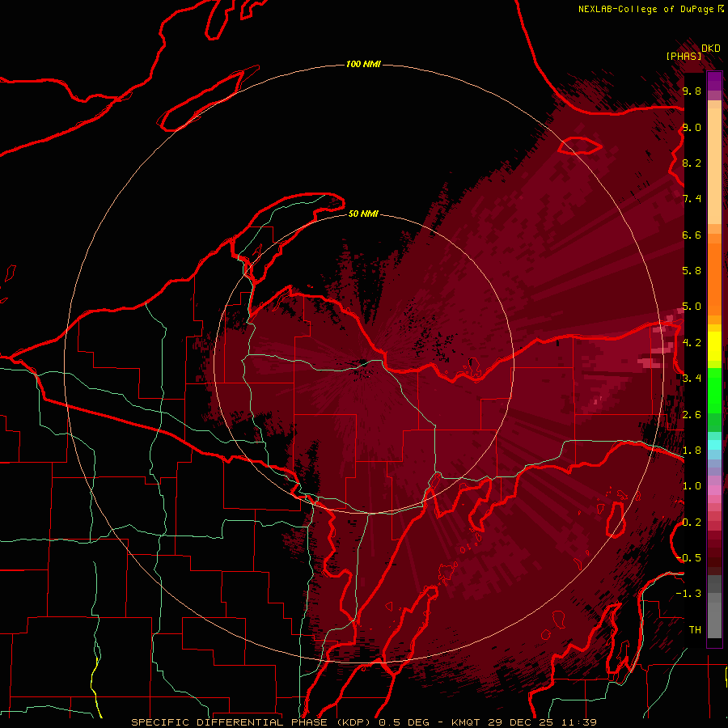This screenshot has height=728, width=728.
Task: Click the 50 NMI range ring label
Action: 363,214
